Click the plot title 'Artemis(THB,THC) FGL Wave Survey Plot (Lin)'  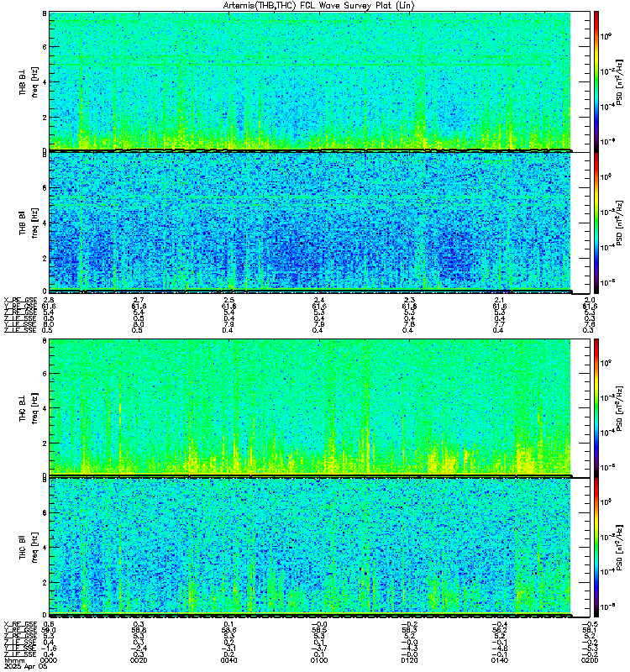[x=318, y=6]
